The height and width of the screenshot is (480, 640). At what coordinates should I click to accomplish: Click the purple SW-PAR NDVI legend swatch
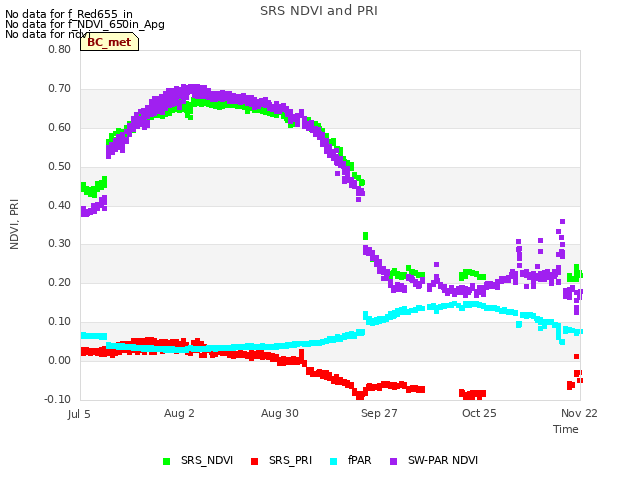393,461
